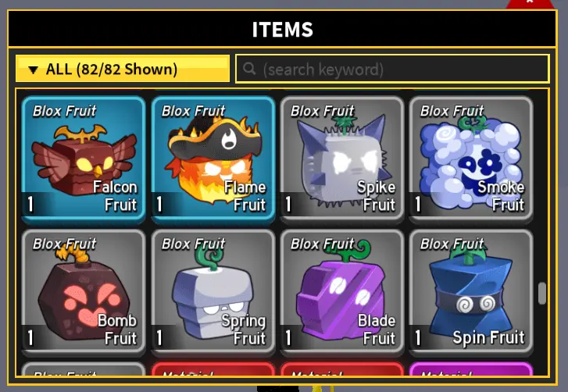
Task: Select the second red Material item
Action: pyautogui.click(x=342, y=369)
